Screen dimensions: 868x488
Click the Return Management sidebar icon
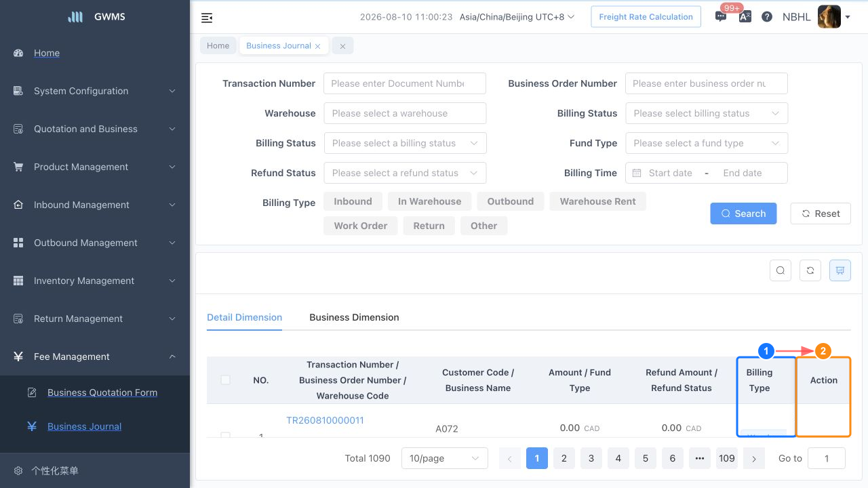(18, 319)
